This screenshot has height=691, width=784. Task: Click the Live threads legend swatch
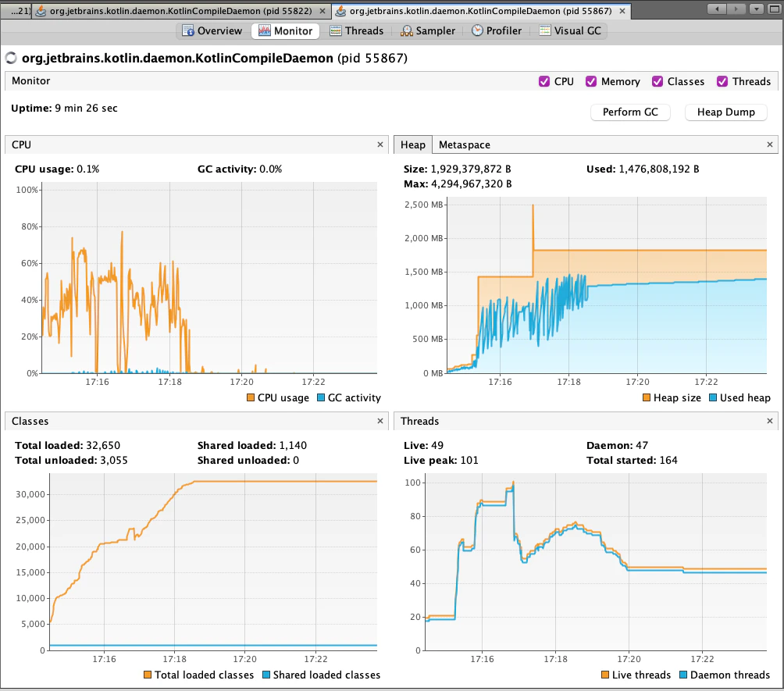click(605, 675)
